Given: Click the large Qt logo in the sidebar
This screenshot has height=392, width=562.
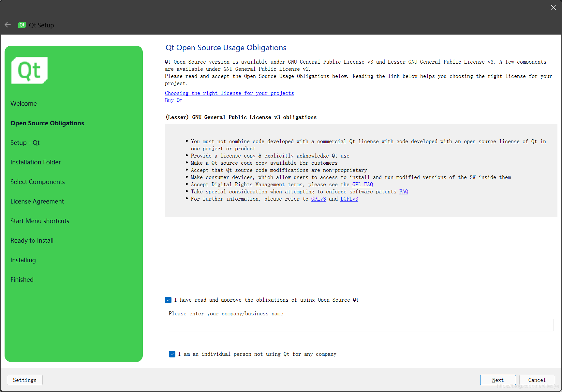Looking at the screenshot, I should pyautogui.click(x=29, y=70).
